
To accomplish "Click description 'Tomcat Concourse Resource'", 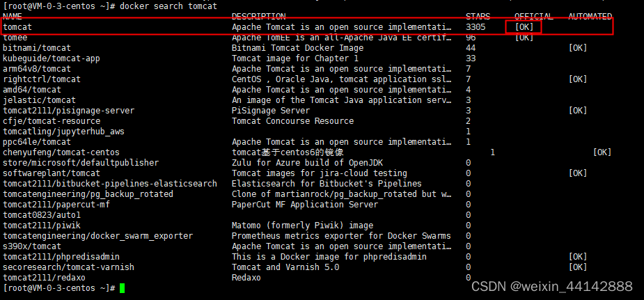I will (292, 121).
